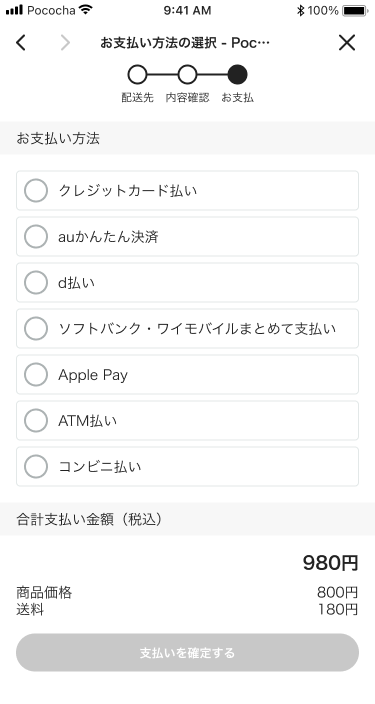Go back with the left chevron

[21, 43]
